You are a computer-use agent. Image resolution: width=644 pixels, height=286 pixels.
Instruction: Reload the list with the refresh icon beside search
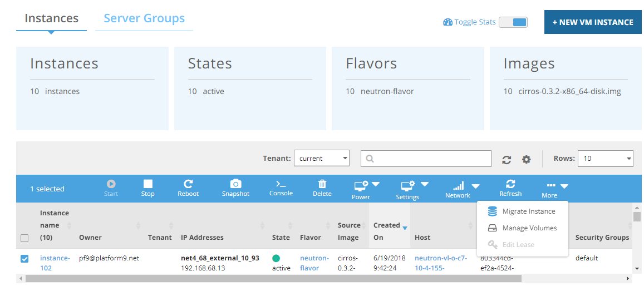pyautogui.click(x=507, y=160)
